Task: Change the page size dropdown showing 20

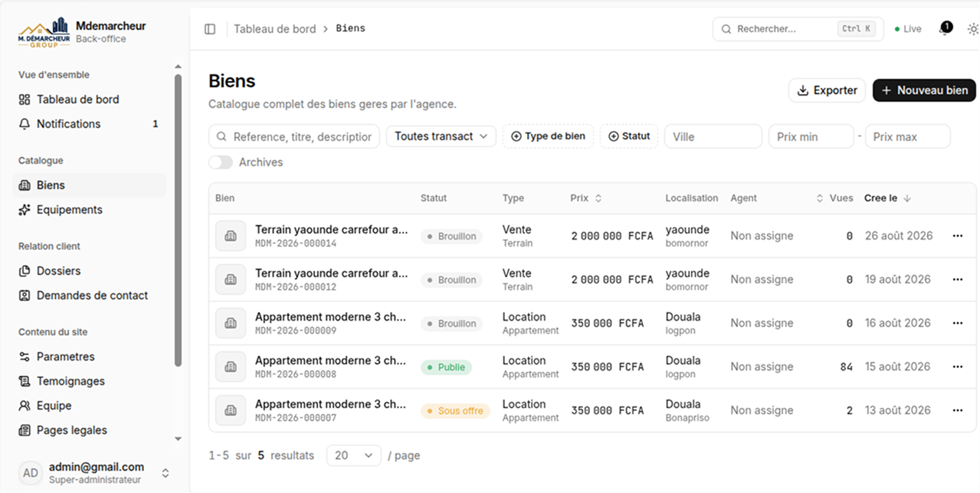Action: (x=354, y=455)
